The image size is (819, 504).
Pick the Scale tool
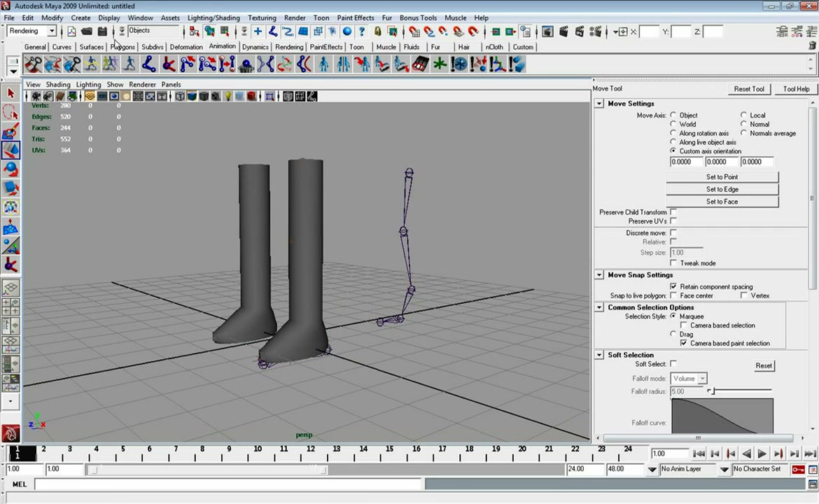pos(10,188)
